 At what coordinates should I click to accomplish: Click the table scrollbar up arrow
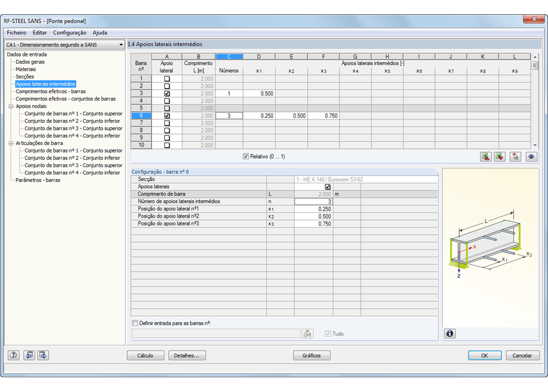click(x=535, y=57)
